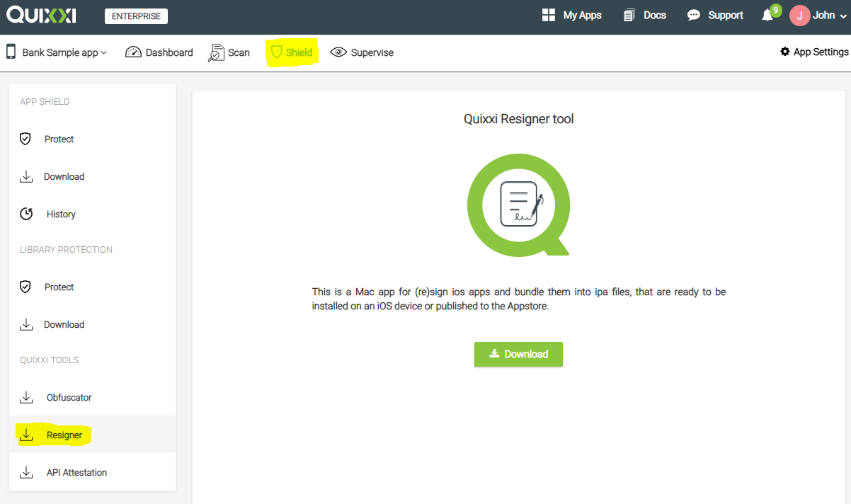
Task: Click the QUIXXI TOOLS section label
Action: (49, 360)
